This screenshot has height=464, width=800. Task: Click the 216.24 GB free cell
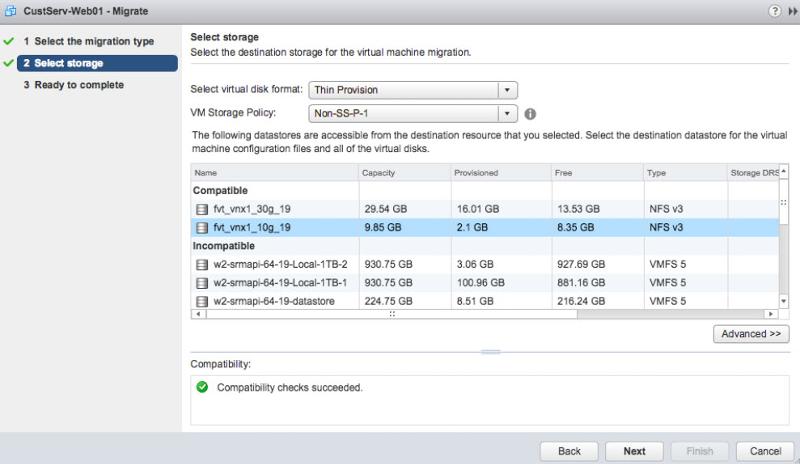[x=581, y=301]
